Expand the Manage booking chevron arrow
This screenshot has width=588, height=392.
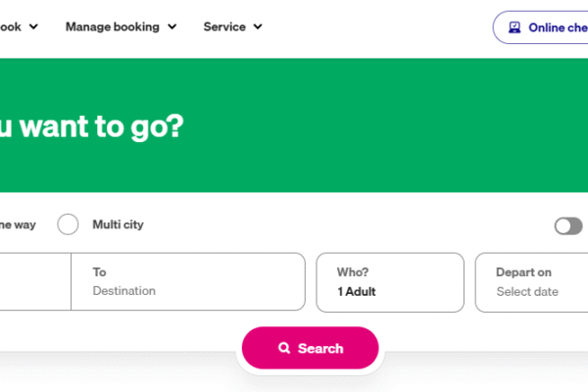(172, 27)
